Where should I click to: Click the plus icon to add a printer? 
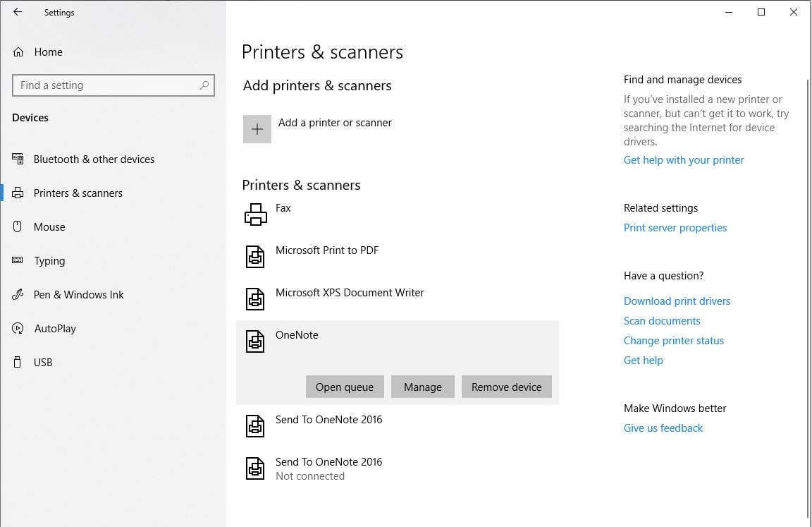point(257,129)
